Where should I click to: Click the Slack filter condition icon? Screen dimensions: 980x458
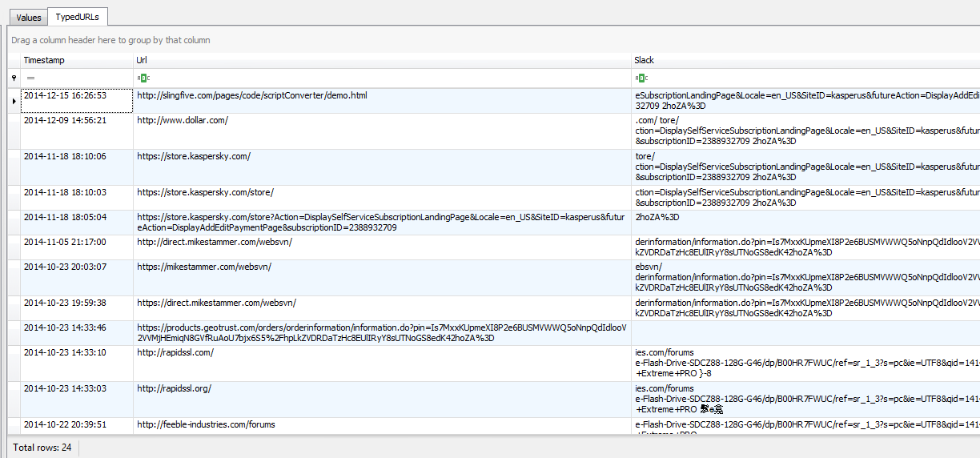641,78
